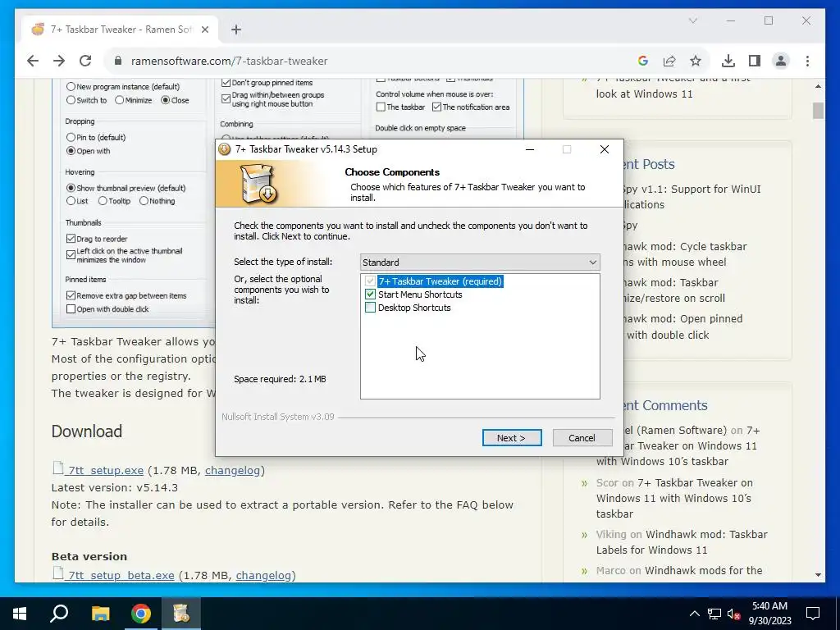Check Desktop Shortcuts component
This screenshot has height=630, width=840.
[370, 308]
